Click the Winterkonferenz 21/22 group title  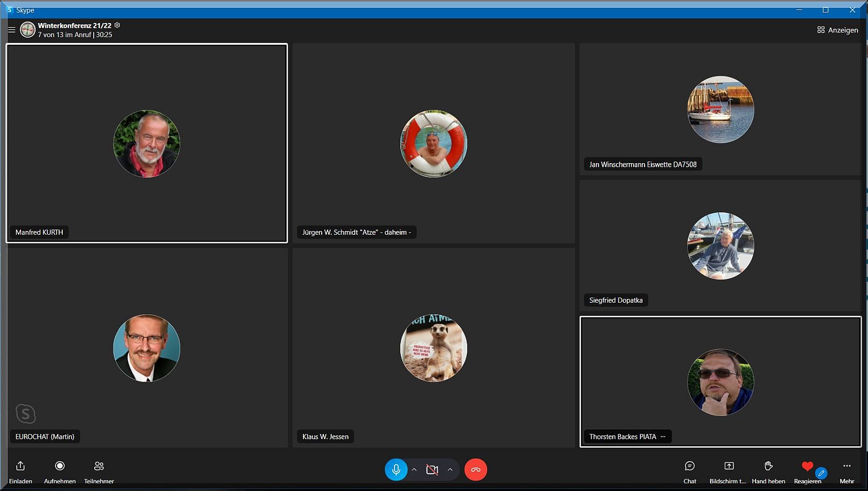[74, 26]
